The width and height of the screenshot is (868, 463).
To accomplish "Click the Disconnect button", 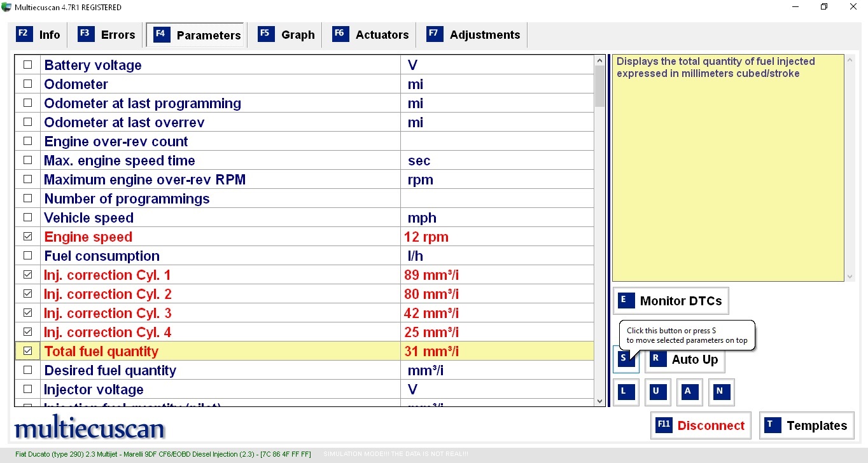I will click(701, 425).
